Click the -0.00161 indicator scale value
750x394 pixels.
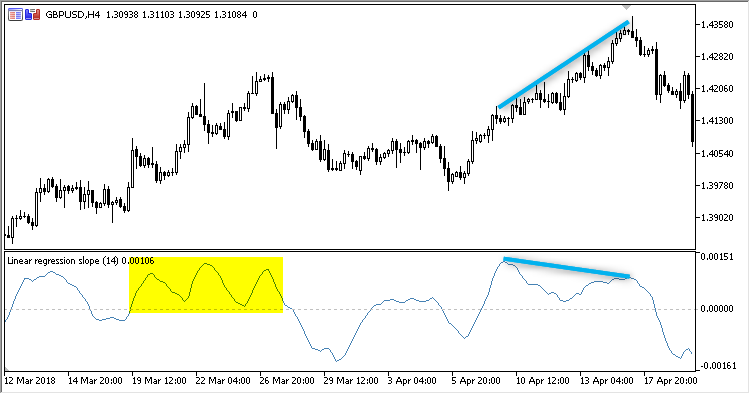[x=718, y=366]
